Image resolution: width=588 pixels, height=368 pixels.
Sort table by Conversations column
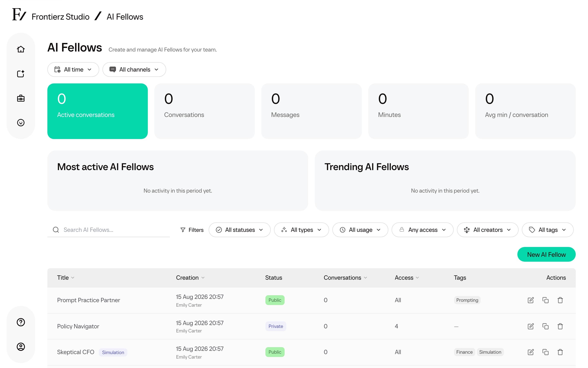tap(345, 278)
